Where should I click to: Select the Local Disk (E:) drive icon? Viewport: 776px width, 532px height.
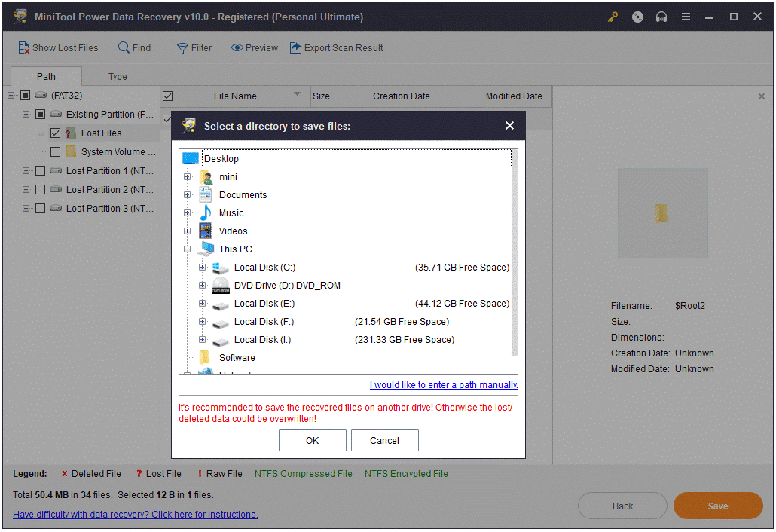pyautogui.click(x=220, y=305)
